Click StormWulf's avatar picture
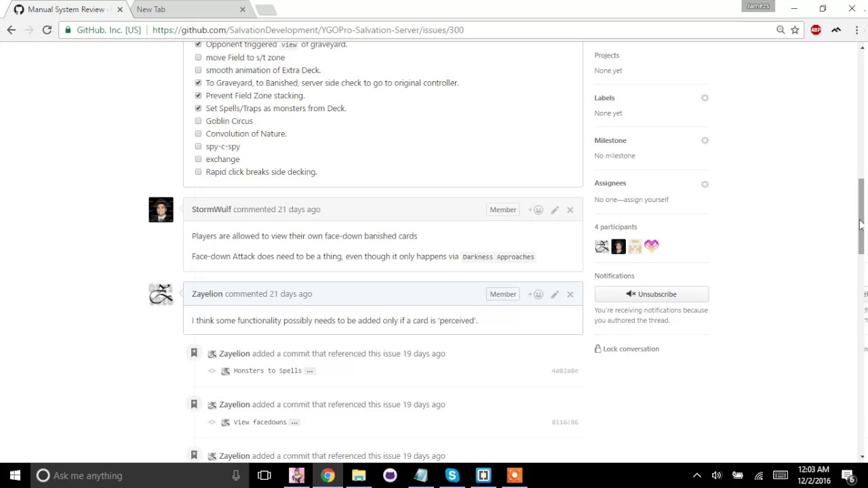Screen dimensions: 868x488 [161, 209]
